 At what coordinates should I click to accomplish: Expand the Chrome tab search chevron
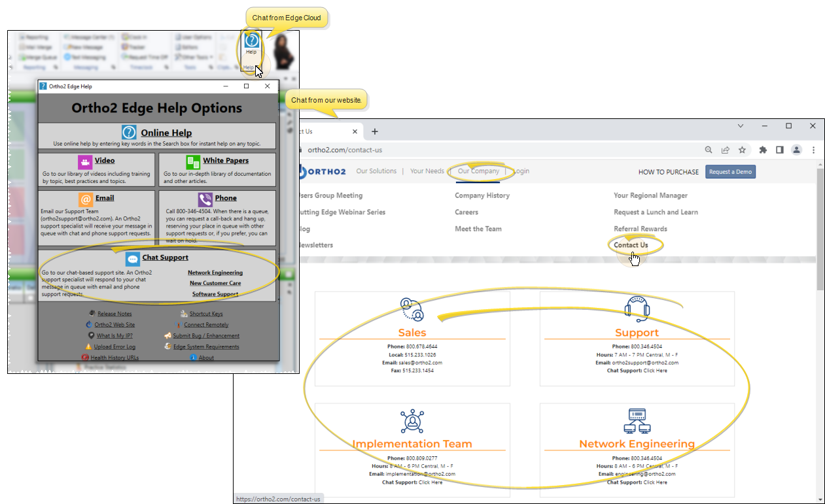[x=741, y=126]
